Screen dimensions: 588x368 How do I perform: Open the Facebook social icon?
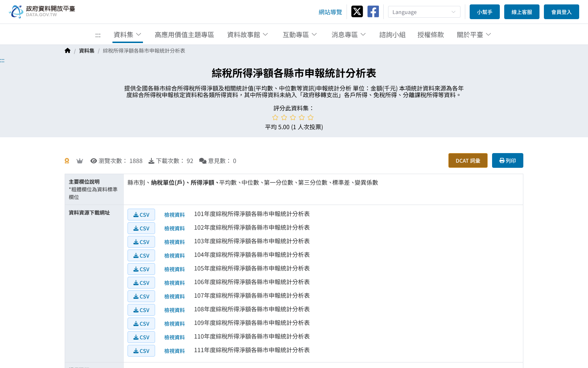click(373, 11)
